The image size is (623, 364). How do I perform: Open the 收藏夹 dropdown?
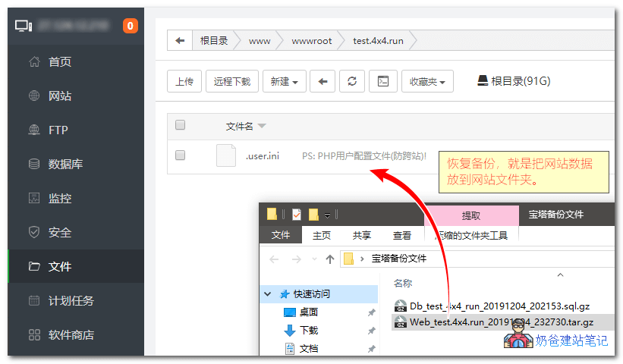click(x=427, y=81)
